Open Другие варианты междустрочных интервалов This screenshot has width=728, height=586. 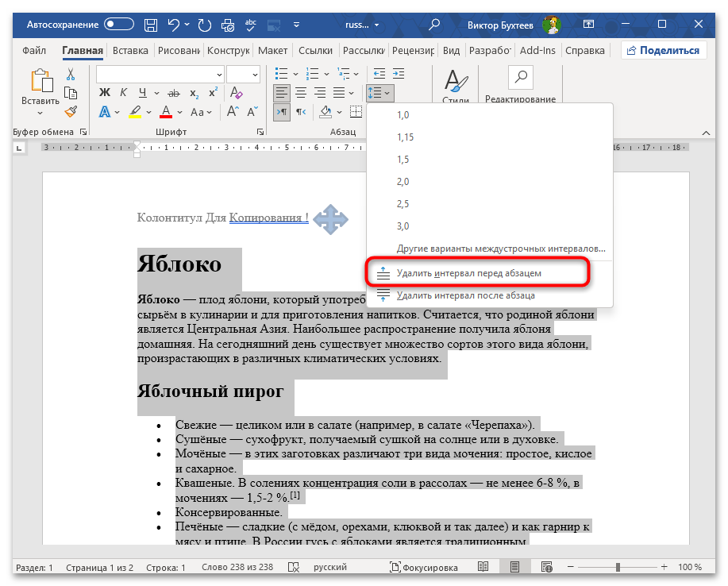click(x=490, y=249)
